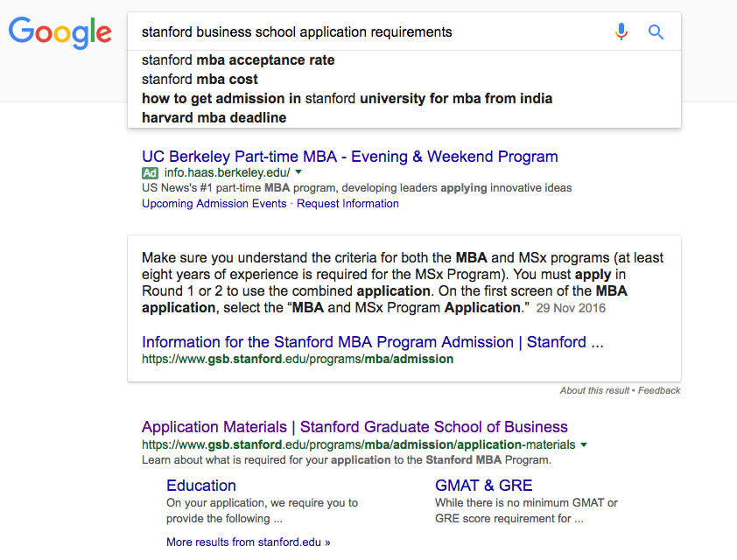Image resolution: width=737 pixels, height=560 pixels.
Task: Click the green Ad badge
Action: tap(151, 173)
